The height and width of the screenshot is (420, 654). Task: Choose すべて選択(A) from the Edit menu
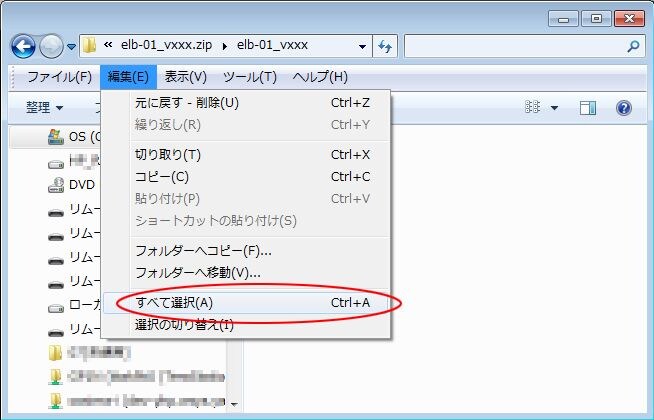point(174,303)
